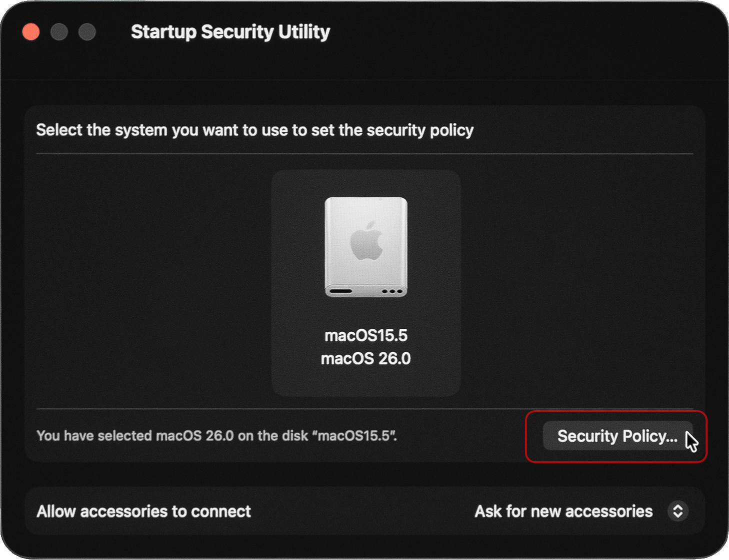
Task: Click the gray minimize window button
Action: pos(59,32)
